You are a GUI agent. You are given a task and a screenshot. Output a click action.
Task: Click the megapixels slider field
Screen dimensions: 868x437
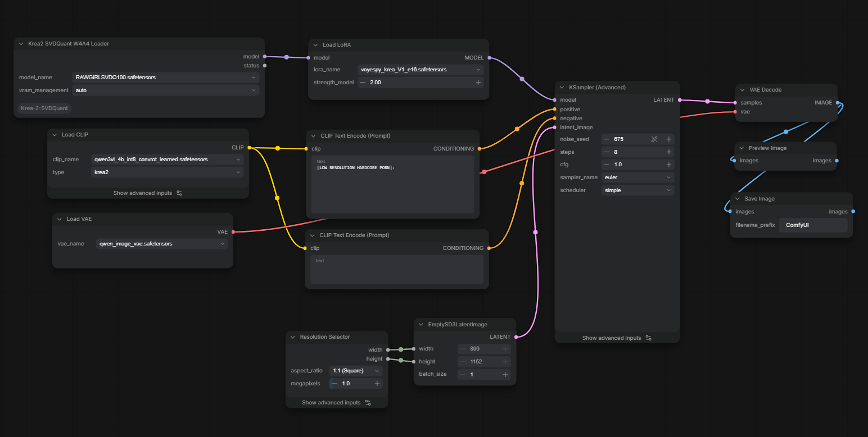[x=356, y=384]
